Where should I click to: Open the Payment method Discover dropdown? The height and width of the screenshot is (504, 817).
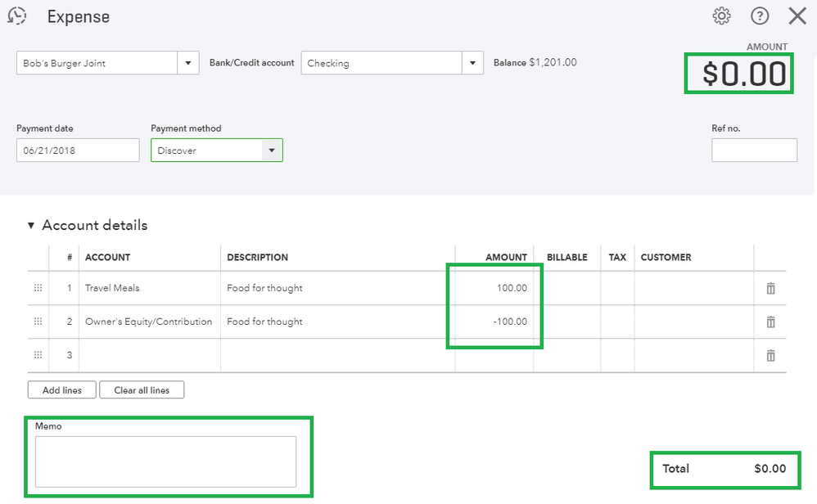coord(272,151)
